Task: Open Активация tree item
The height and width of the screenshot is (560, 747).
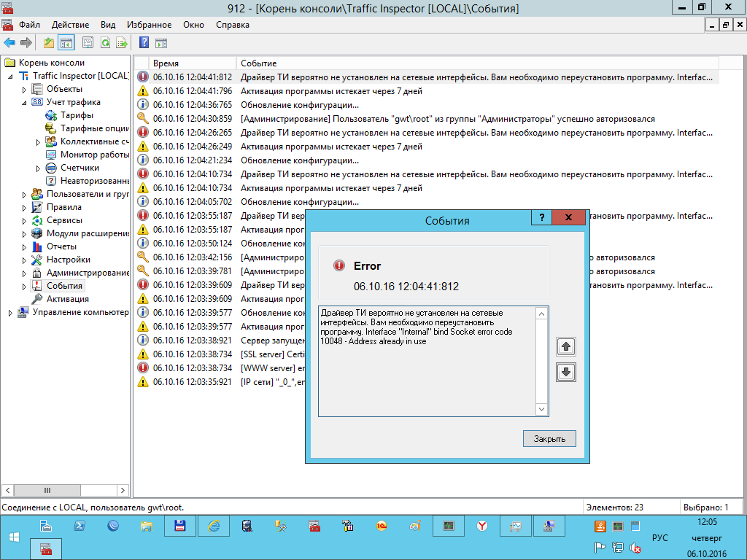Action: click(x=68, y=299)
